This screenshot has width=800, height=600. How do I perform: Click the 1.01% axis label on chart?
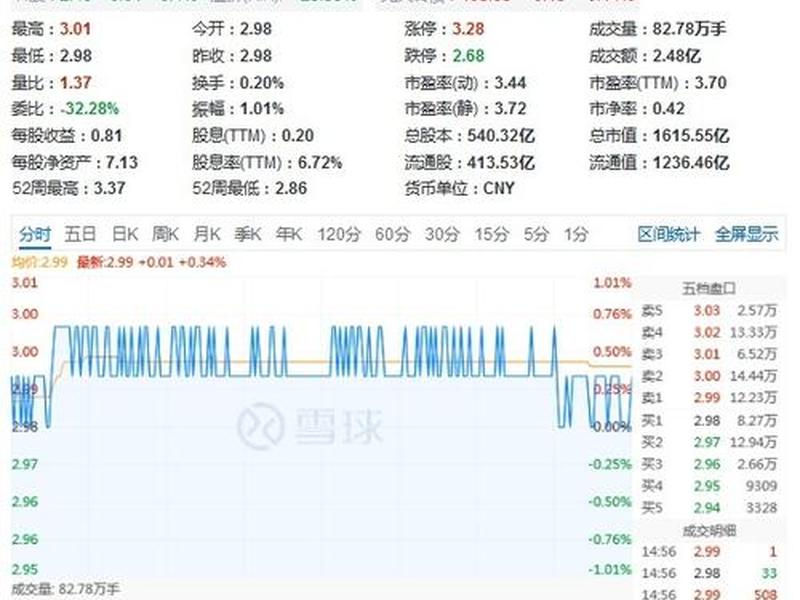(x=612, y=283)
